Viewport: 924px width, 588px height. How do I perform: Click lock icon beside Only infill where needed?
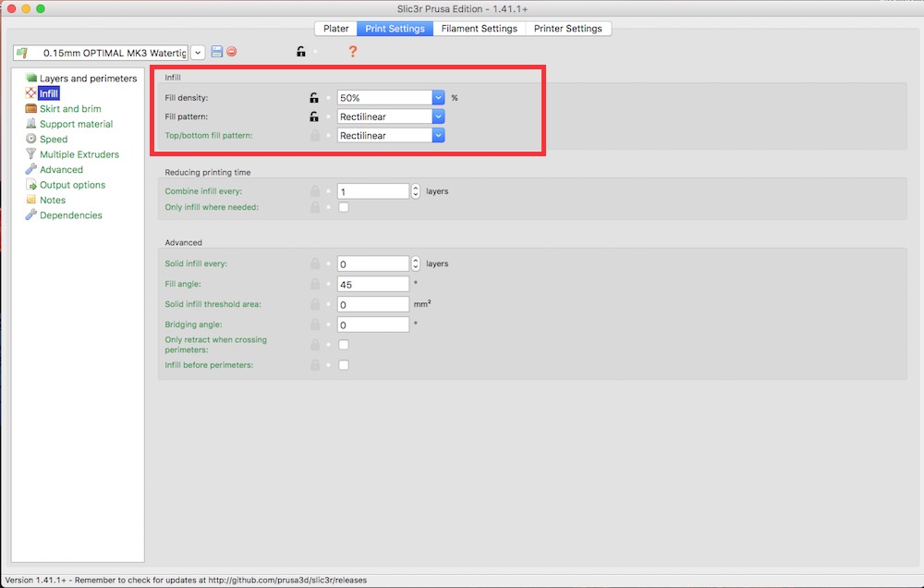click(315, 207)
